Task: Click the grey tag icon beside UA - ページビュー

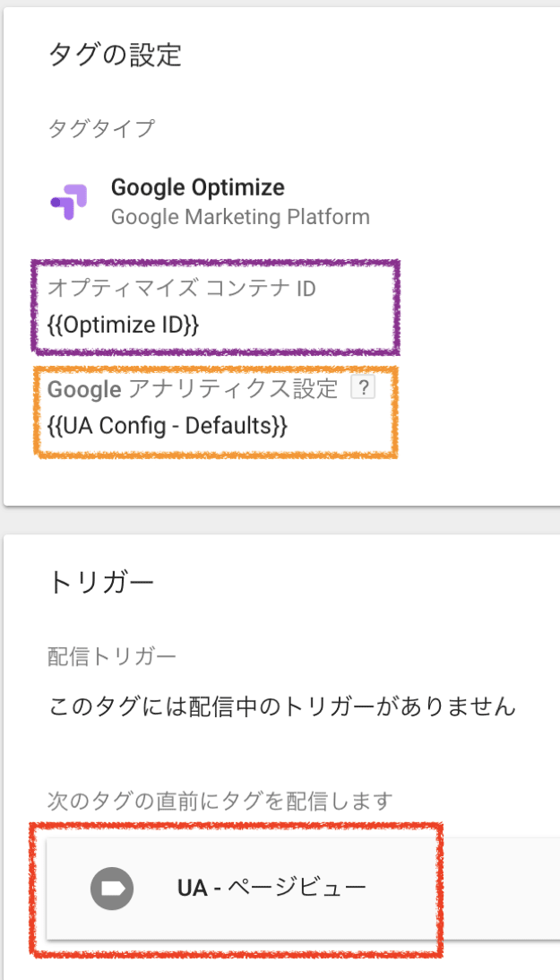Action: [112, 888]
